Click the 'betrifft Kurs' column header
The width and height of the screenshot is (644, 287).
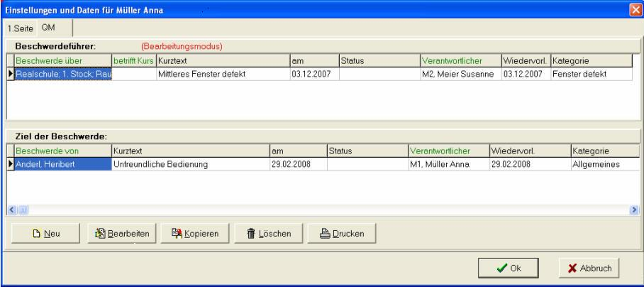click(134, 61)
